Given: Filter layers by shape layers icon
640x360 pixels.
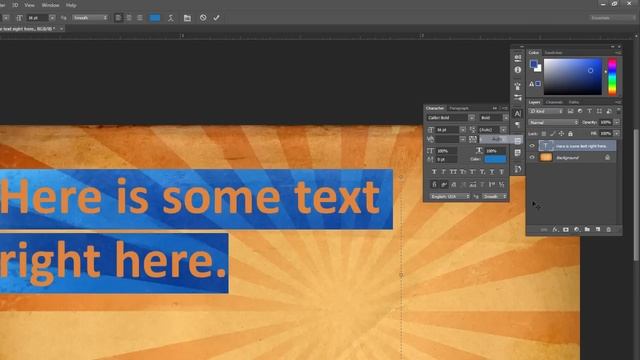Looking at the screenshot, I should 599,111.
